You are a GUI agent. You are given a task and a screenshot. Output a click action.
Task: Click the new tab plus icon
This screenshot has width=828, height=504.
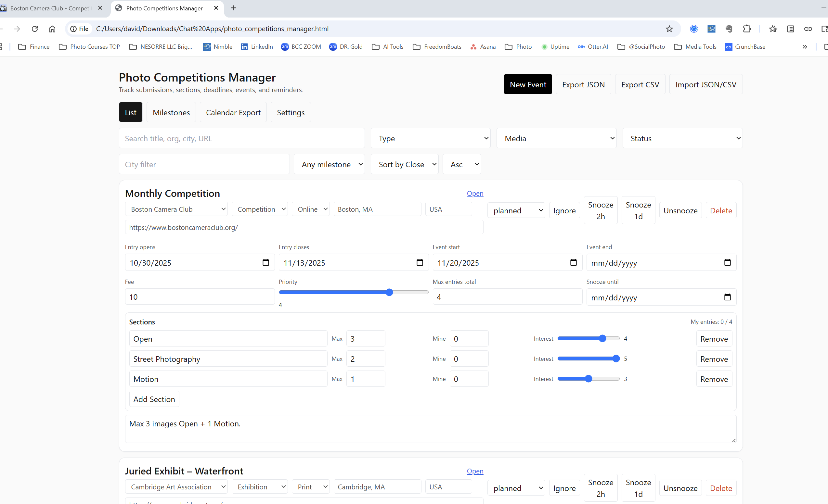(x=234, y=8)
